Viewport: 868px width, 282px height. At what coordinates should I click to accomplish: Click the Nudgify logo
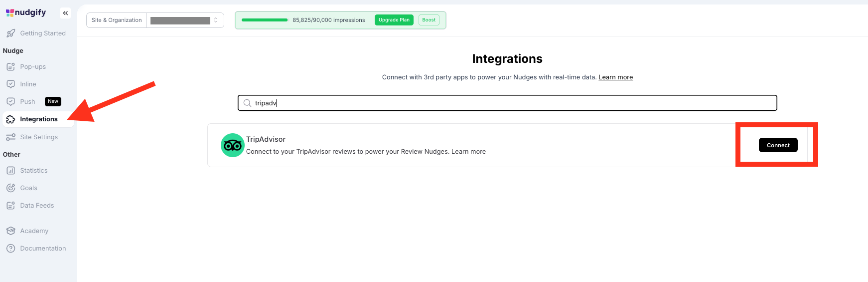pos(26,12)
